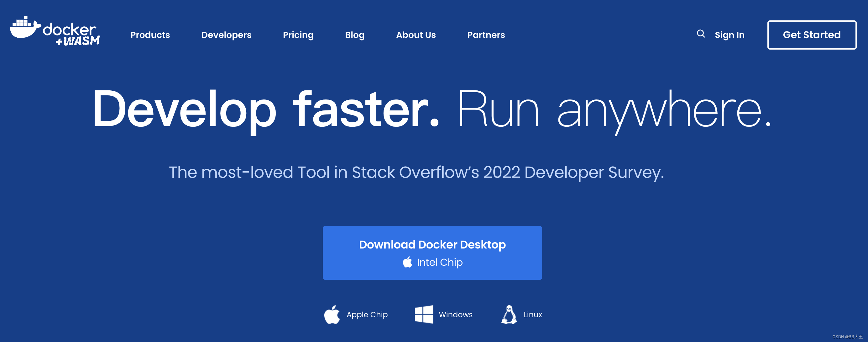Open the Blog link
Viewport: 868px width, 342px height.
(x=354, y=35)
